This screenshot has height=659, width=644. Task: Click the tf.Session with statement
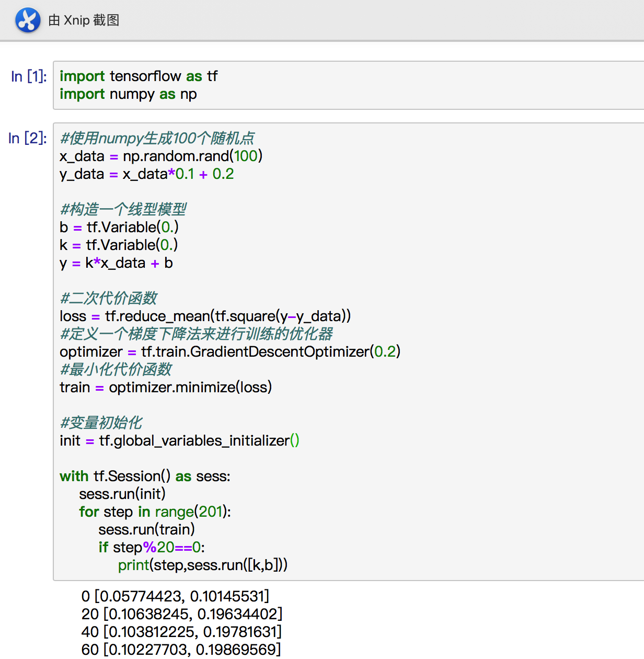pyautogui.click(x=145, y=476)
